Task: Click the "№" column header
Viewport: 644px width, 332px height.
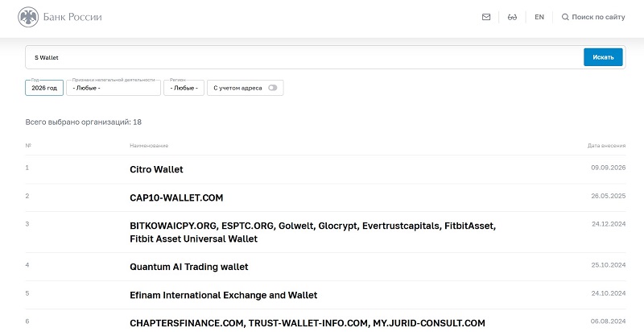Action: (x=28, y=146)
